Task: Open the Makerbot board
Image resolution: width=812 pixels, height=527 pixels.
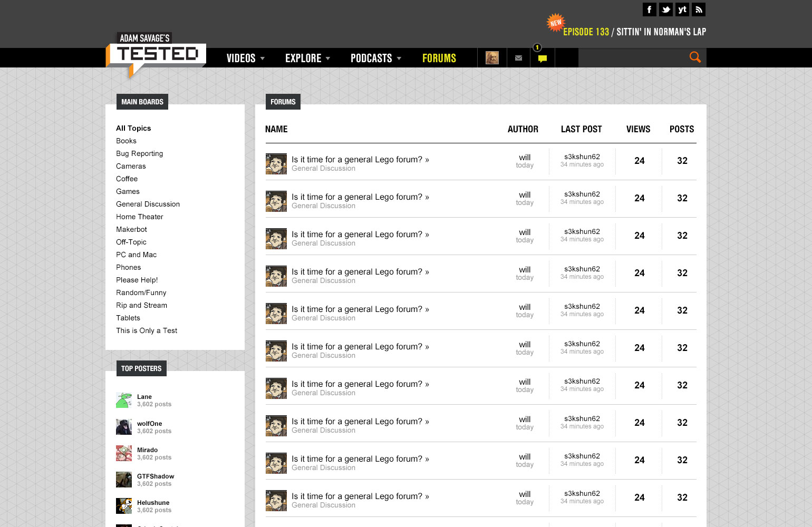Action: pos(131,229)
